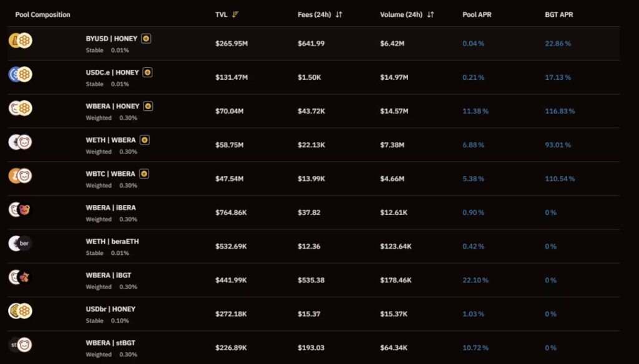Click reward badge beside BYUSD | HONEY name
This screenshot has height=364, width=639.
[x=145, y=39]
